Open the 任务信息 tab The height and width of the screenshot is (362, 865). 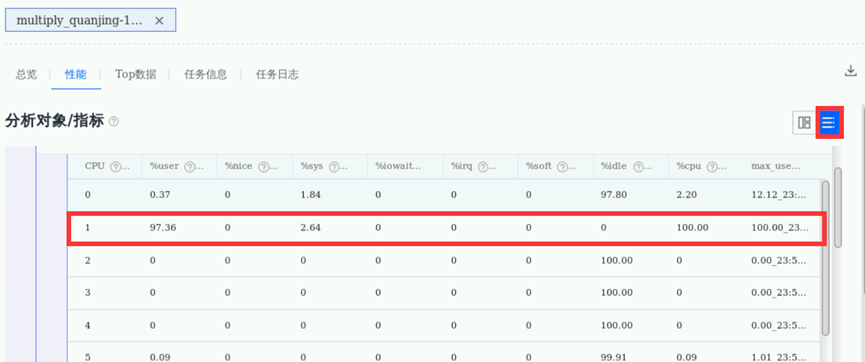coord(205,74)
